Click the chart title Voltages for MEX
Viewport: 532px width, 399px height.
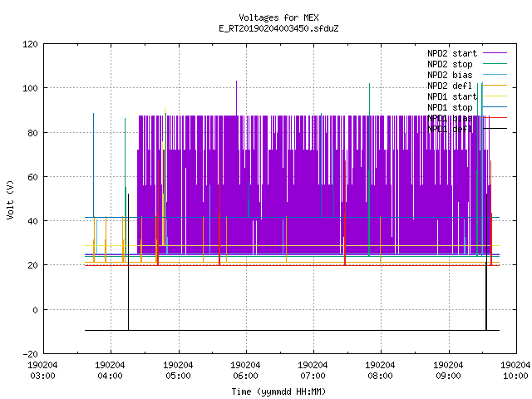(x=278, y=17)
